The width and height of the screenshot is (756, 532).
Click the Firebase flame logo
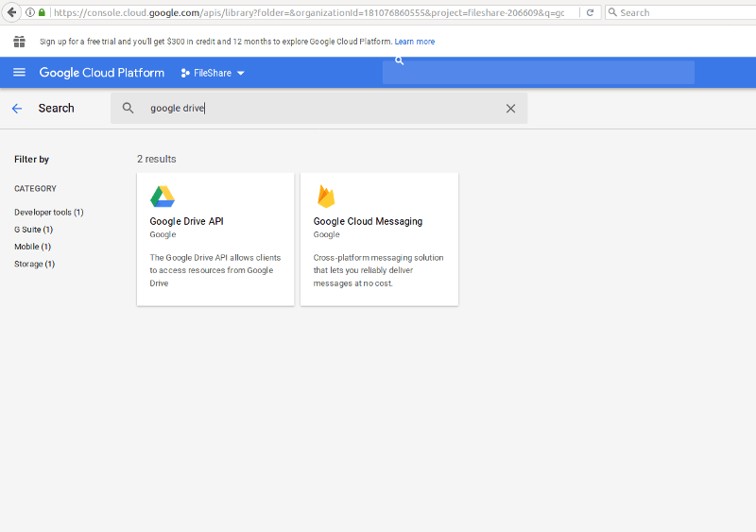326,197
